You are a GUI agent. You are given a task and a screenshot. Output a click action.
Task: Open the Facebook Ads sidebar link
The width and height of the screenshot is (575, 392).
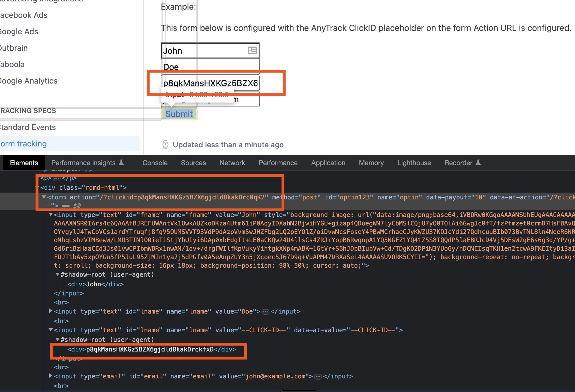pos(23,15)
